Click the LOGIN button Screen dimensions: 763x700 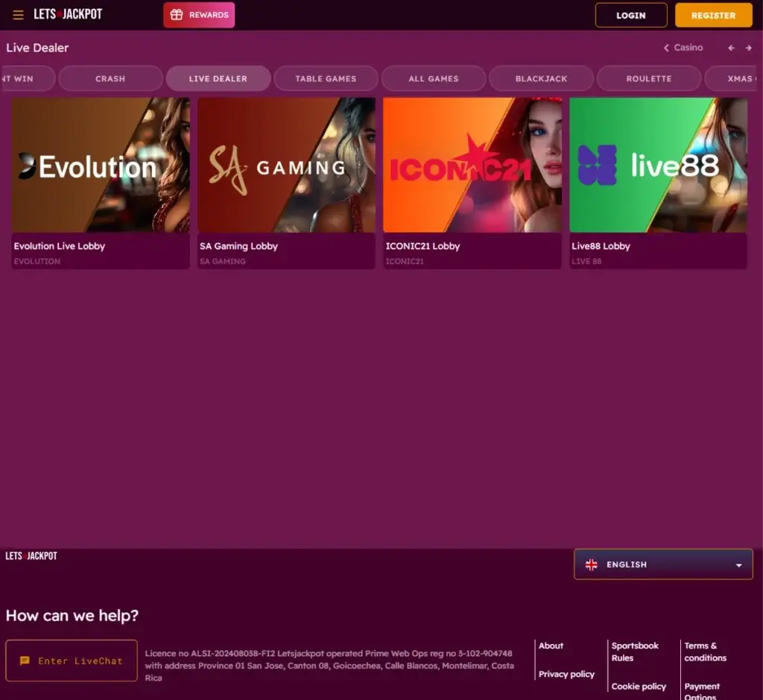(x=630, y=15)
